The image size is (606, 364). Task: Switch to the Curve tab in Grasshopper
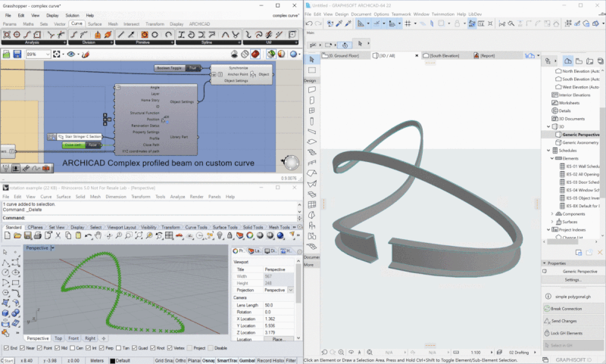pyautogui.click(x=77, y=23)
